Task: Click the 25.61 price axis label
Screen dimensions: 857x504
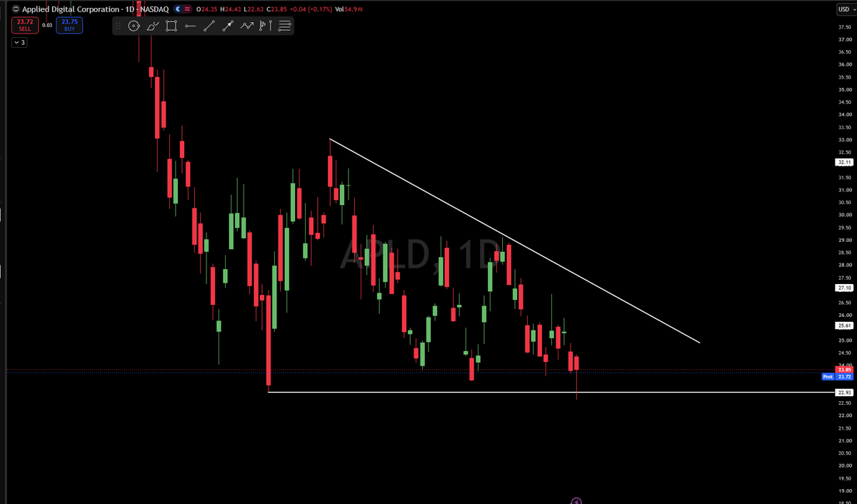Action: [843, 325]
